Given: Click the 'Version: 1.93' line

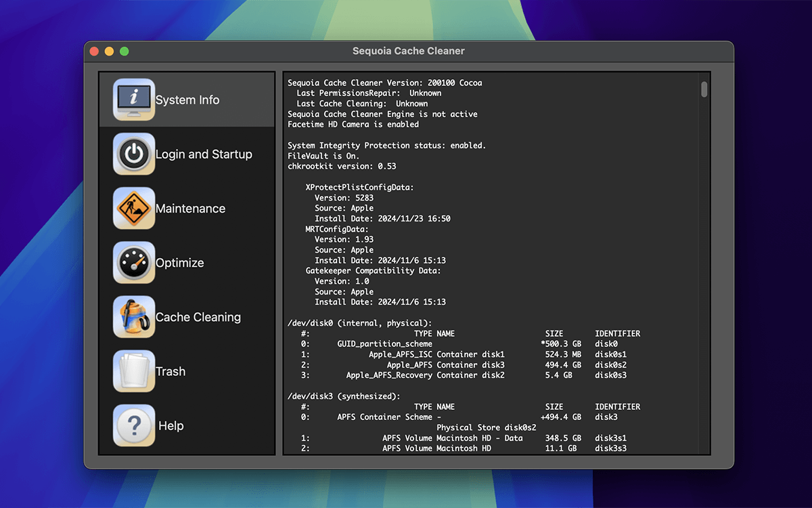Looking at the screenshot, I should [x=344, y=239].
